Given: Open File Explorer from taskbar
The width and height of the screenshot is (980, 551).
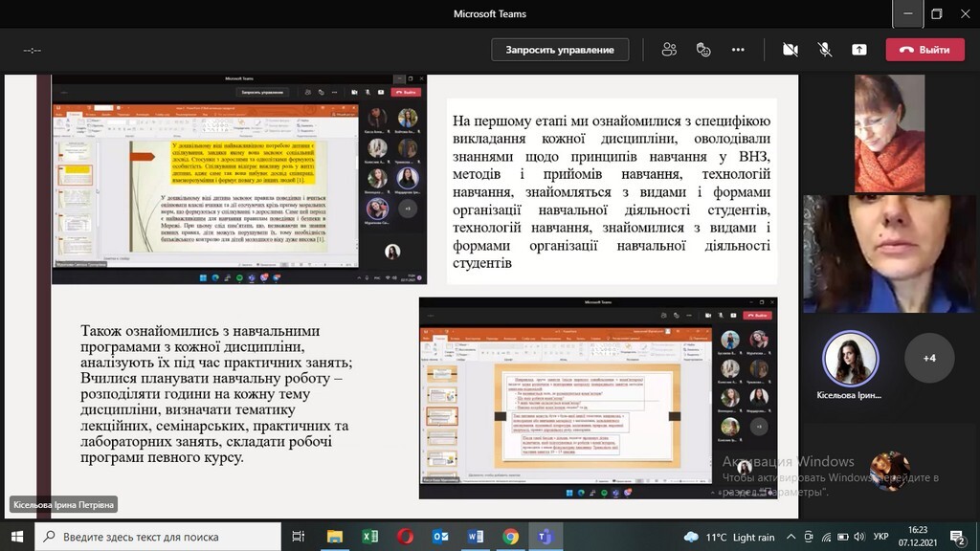Looking at the screenshot, I should [334, 537].
